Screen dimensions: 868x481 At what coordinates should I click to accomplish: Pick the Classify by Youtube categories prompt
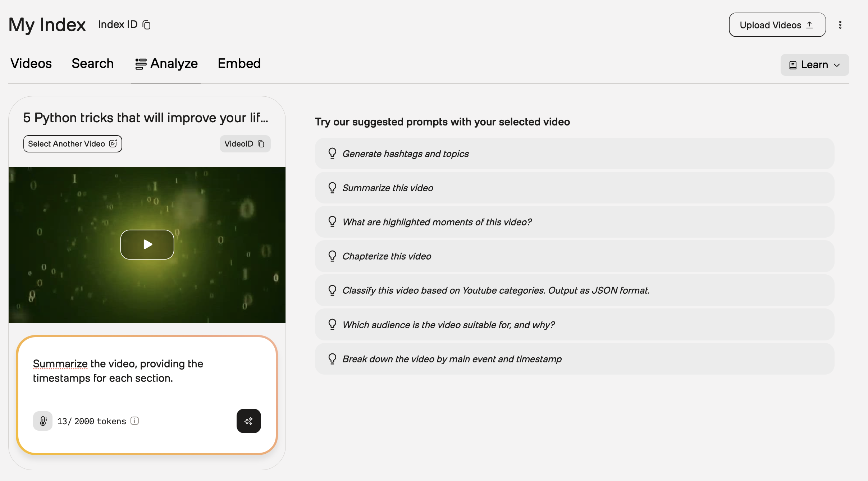point(495,290)
